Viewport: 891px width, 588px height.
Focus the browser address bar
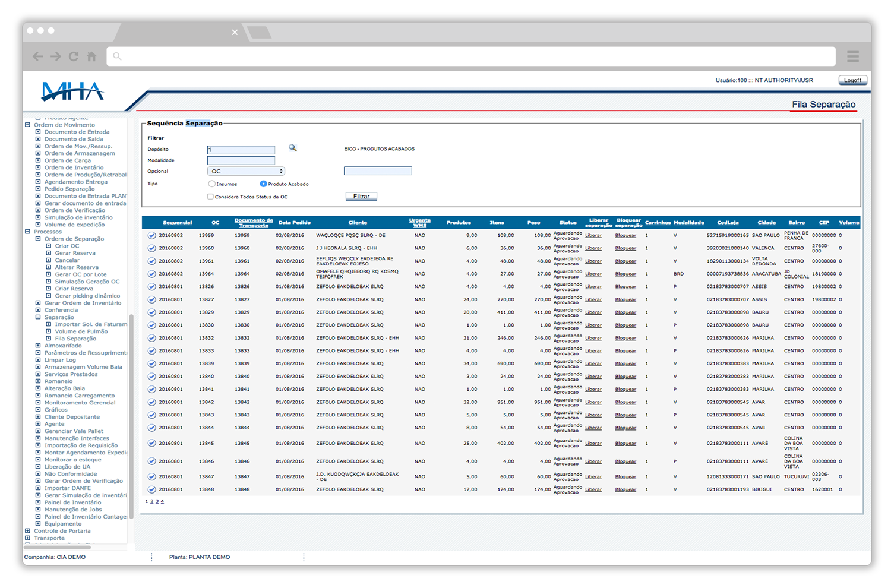tap(471, 56)
